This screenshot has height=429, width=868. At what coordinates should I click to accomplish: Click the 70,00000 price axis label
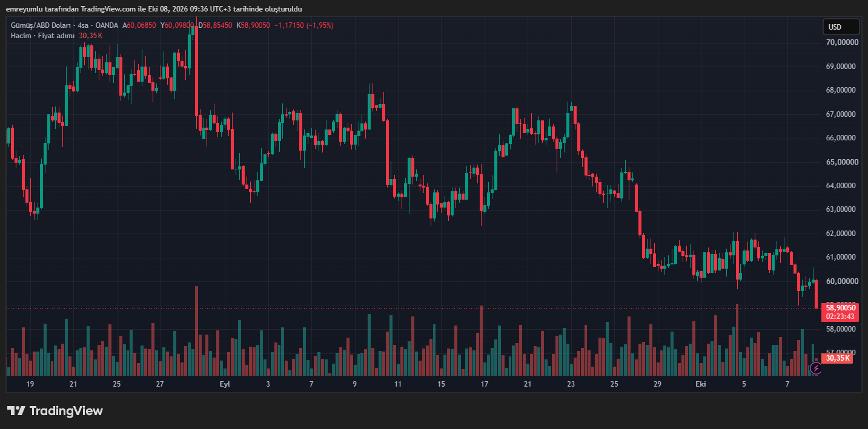[843, 42]
